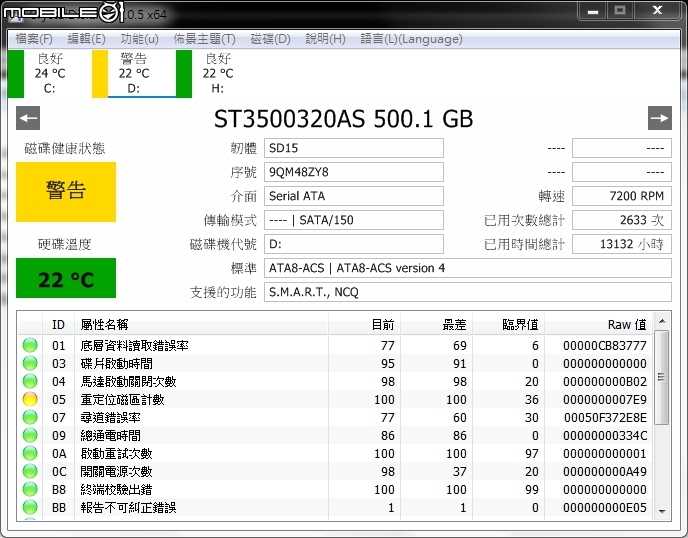The image size is (688, 538).
Task: Open the 編輯(E) menu
Action: (x=86, y=39)
